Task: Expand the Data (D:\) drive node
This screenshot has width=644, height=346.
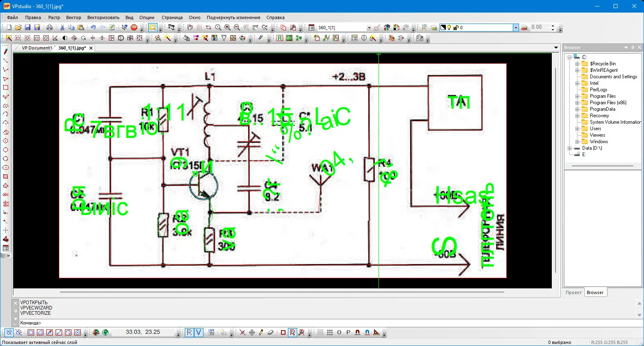Action: pyautogui.click(x=569, y=148)
